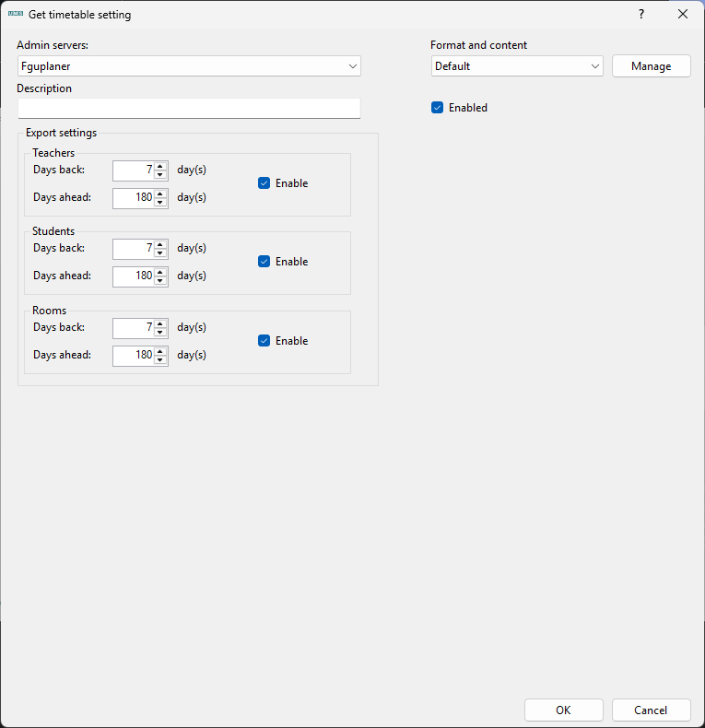Increase Teachers Days back spinner up arrow
Screen dimensions: 705x728
(x=160, y=166)
